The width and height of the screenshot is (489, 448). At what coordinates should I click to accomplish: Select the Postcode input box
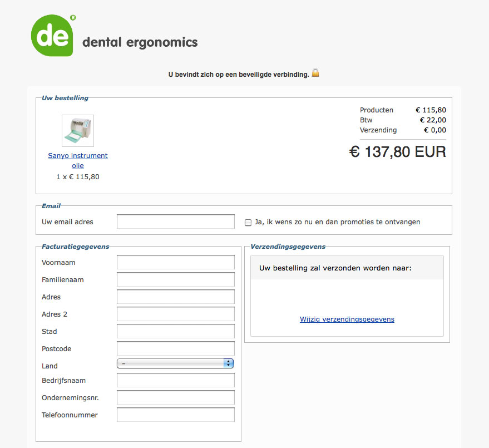coord(176,348)
